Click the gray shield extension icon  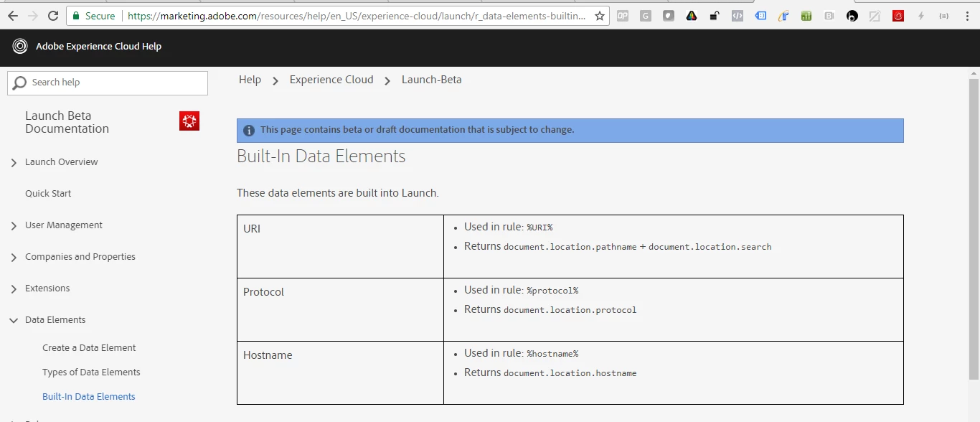669,16
